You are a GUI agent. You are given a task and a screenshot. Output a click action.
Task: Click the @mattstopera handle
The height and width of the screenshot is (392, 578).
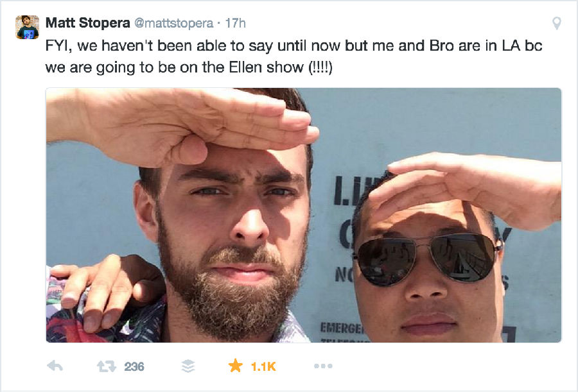coord(173,23)
